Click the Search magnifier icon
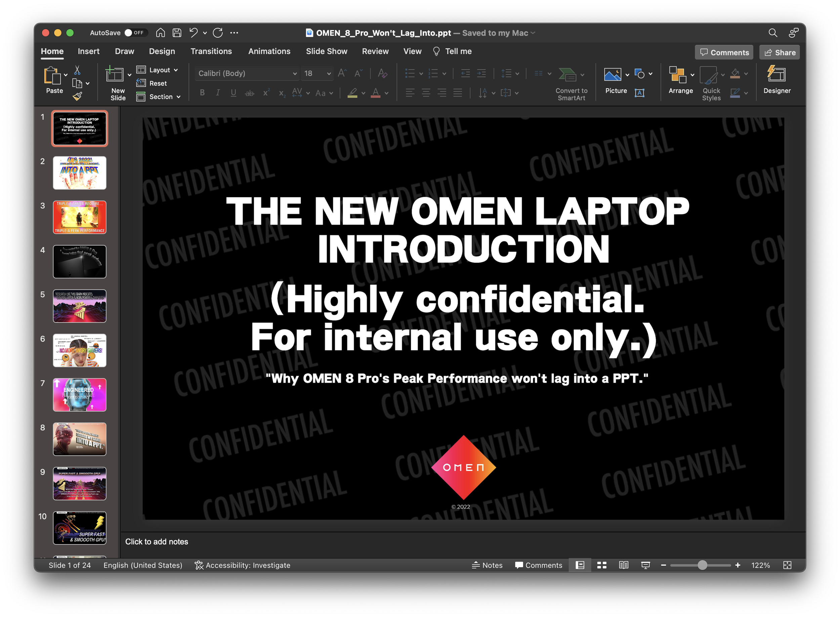The width and height of the screenshot is (840, 617). [x=773, y=33]
